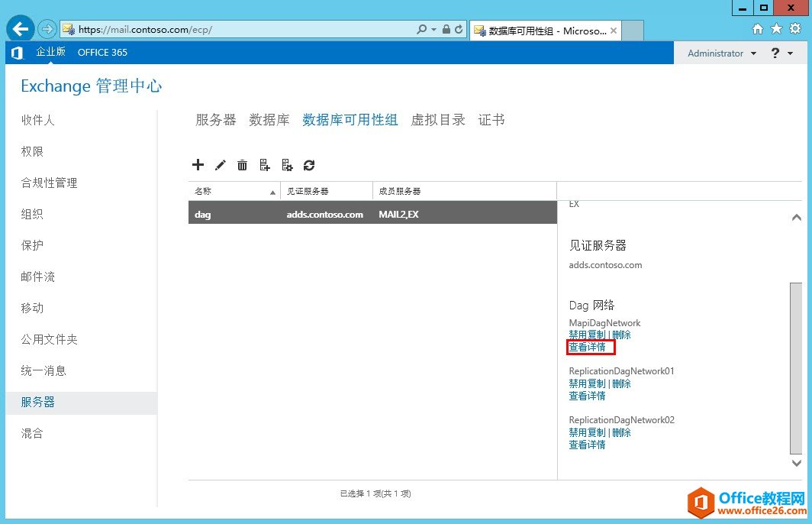This screenshot has width=812, height=524.
Task: Open the Administrator account dropdown
Action: [x=720, y=53]
